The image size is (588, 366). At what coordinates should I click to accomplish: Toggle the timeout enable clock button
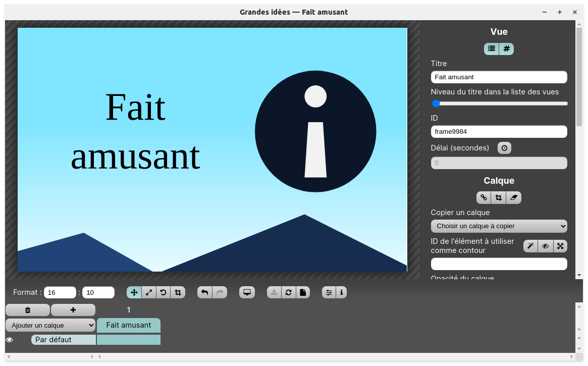(x=504, y=148)
